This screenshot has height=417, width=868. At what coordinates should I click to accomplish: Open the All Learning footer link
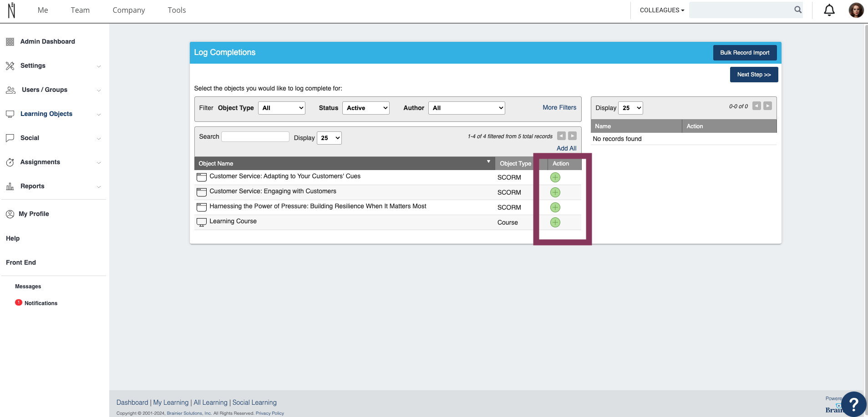point(210,402)
